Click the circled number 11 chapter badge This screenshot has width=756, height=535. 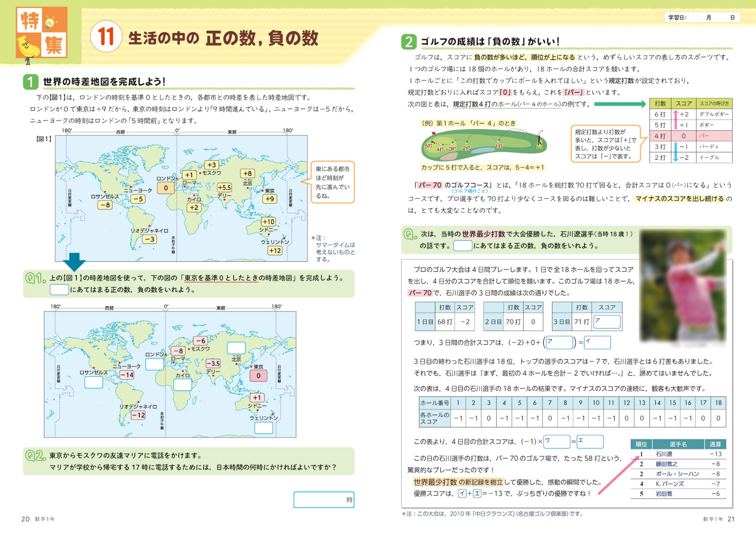[x=106, y=36]
